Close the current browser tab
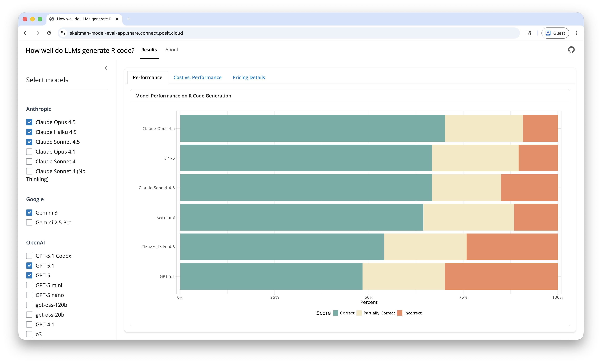 tap(117, 19)
